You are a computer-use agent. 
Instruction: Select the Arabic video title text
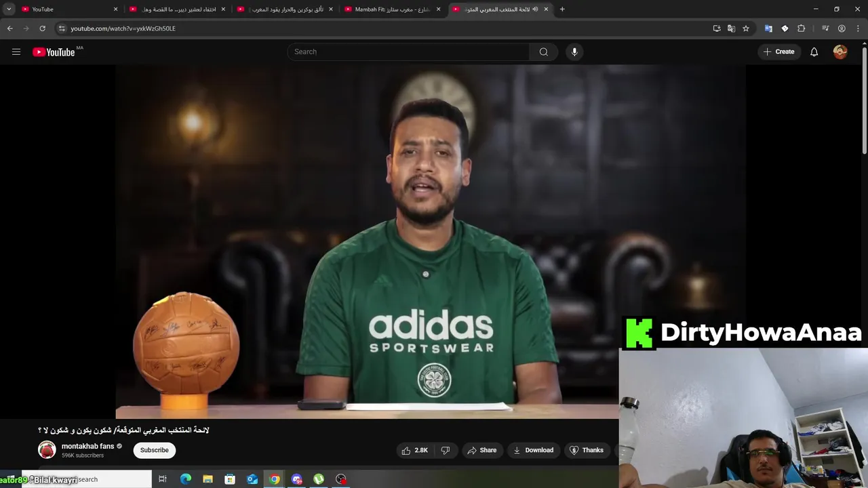[123, 430]
